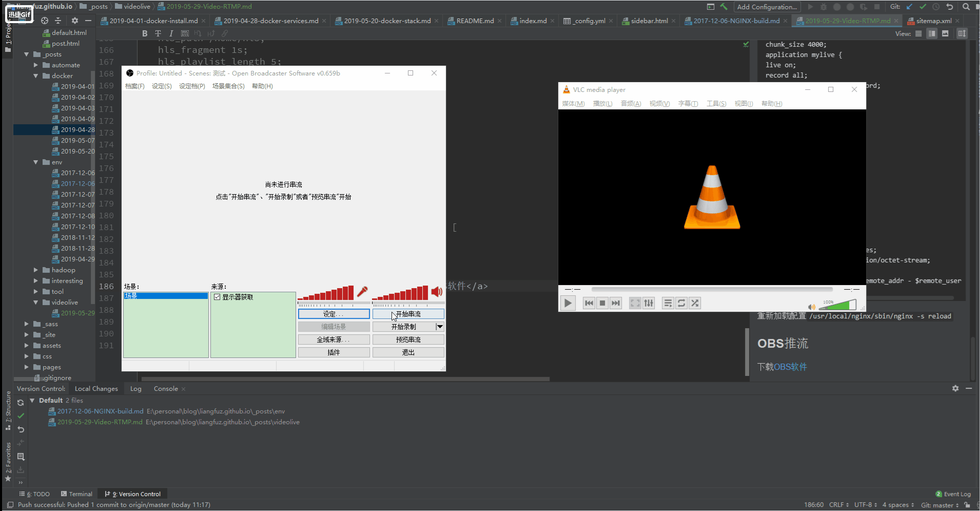Image resolution: width=980 pixels, height=511 pixels.
Task: Click Git revert rollback icon
Action: [x=950, y=7]
